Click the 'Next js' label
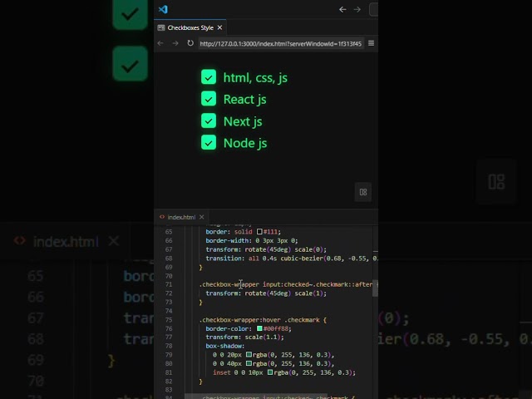Image resolution: width=532 pixels, height=399 pixels. click(x=243, y=121)
